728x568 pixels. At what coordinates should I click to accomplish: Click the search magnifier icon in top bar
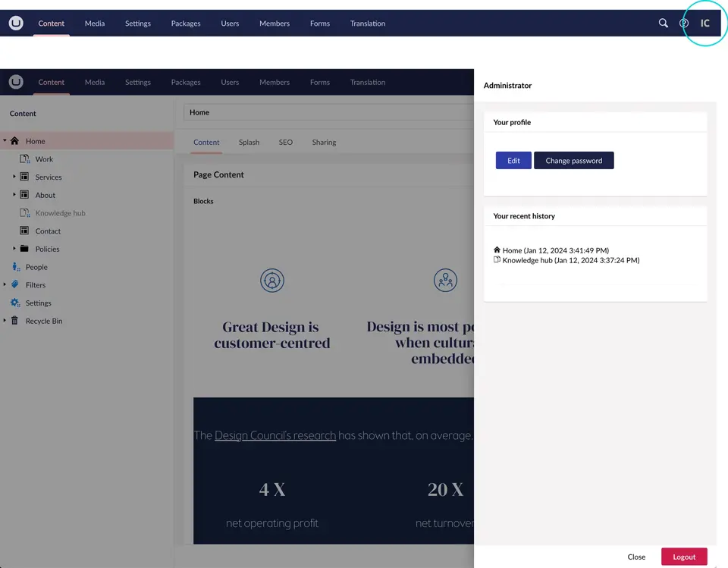tap(663, 24)
